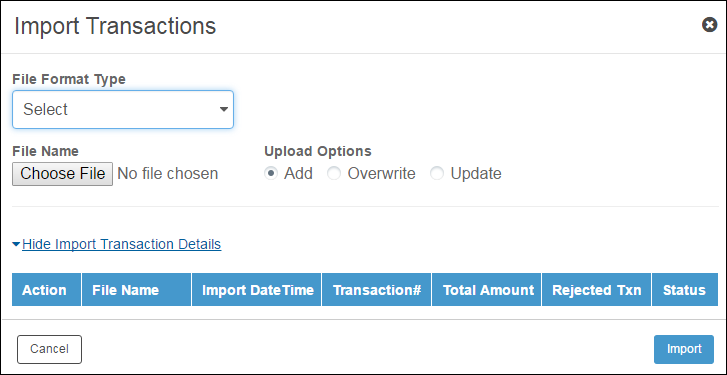
Task: Click the blue triangle beside Hide Import Transaction Details
Action: pyautogui.click(x=16, y=244)
